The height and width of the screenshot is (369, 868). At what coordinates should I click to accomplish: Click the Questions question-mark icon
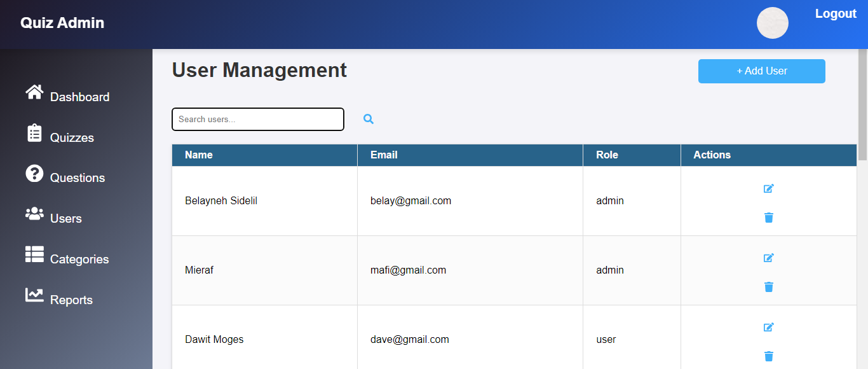click(x=34, y=173)
